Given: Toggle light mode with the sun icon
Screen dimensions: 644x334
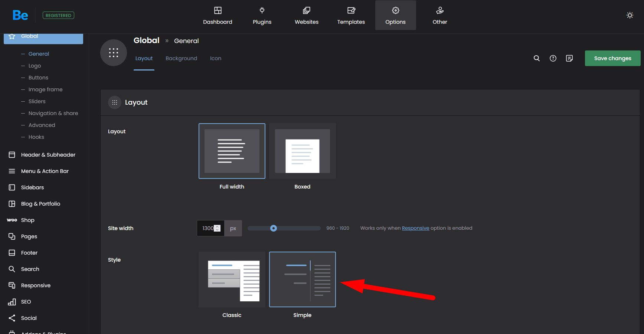Looking at the screenshot, I should click(630, 15).
